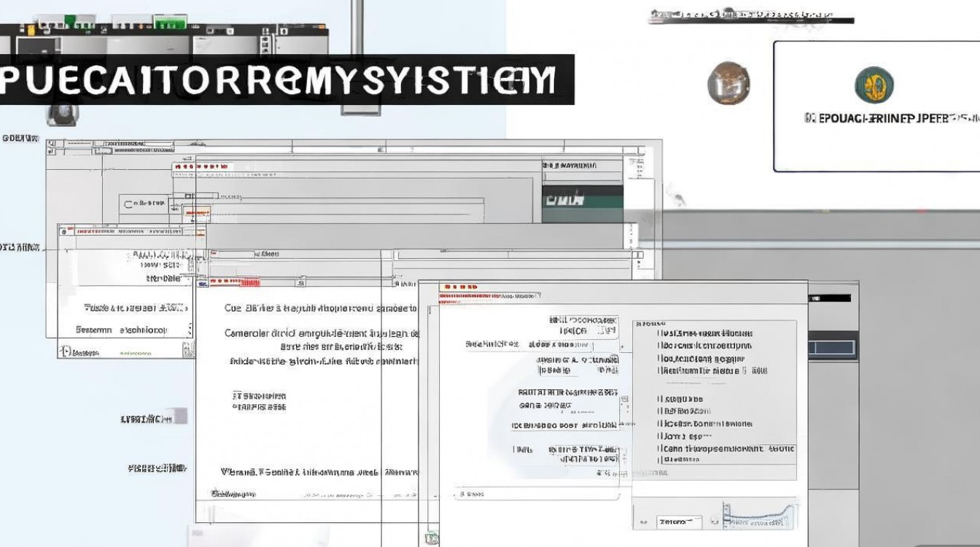This screenshot has height=547, width=980.
Task: Click the black title banner at top
Action: [x=287, y=79]
